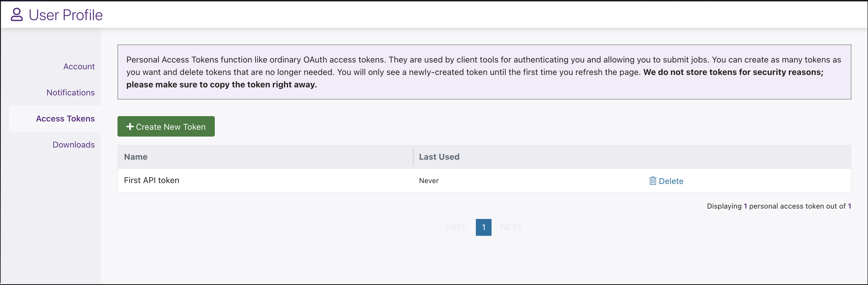Click the NEXT pagination control

click(x=511, y=227)
